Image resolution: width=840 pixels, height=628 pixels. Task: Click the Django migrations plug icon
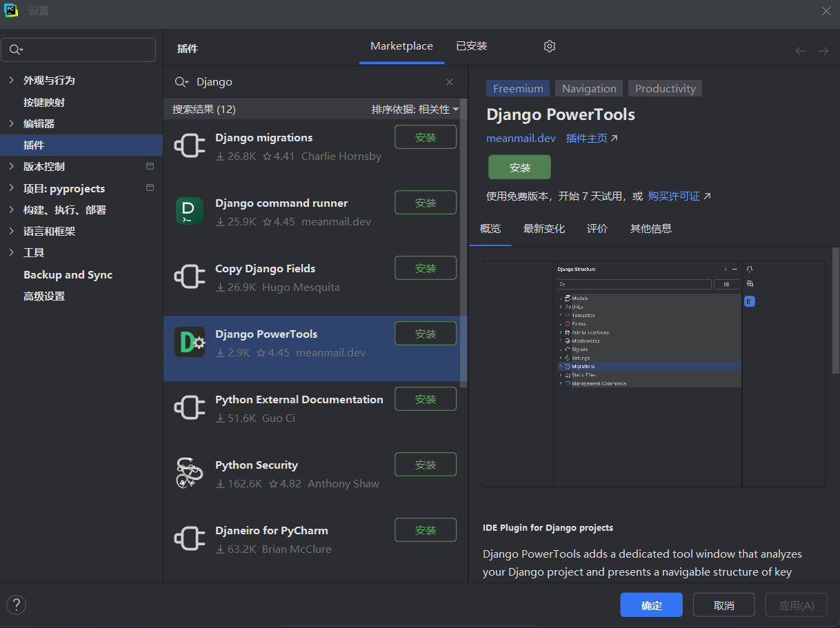click(x=189, y=145)
